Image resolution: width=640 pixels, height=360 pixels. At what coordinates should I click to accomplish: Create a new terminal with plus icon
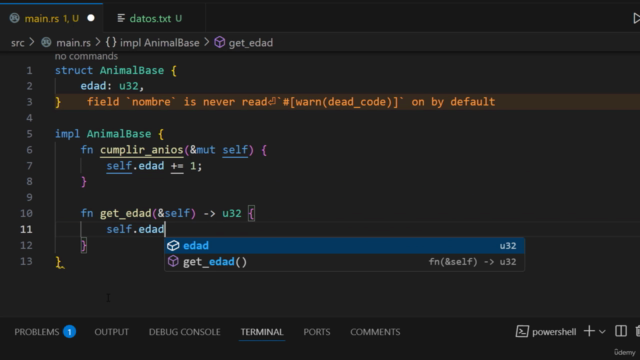pyautogui.click(x=589, y=331)
